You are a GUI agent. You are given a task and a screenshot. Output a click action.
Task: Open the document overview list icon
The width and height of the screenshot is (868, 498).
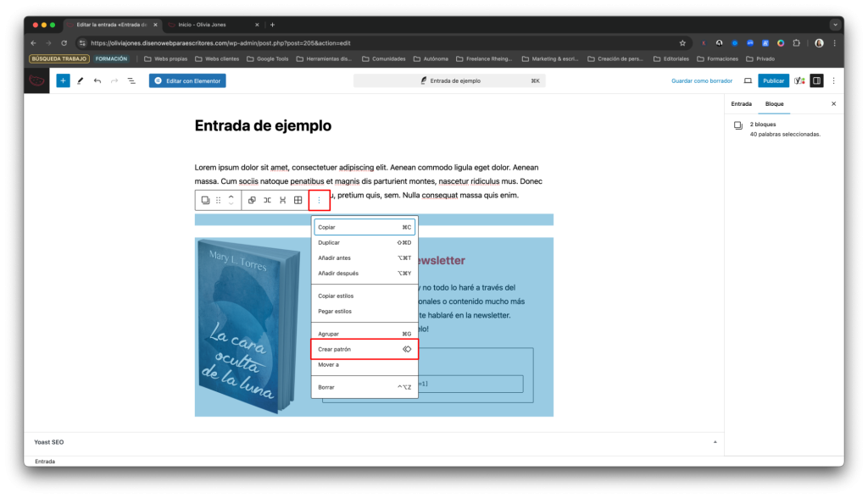click(x=131, y=80)
